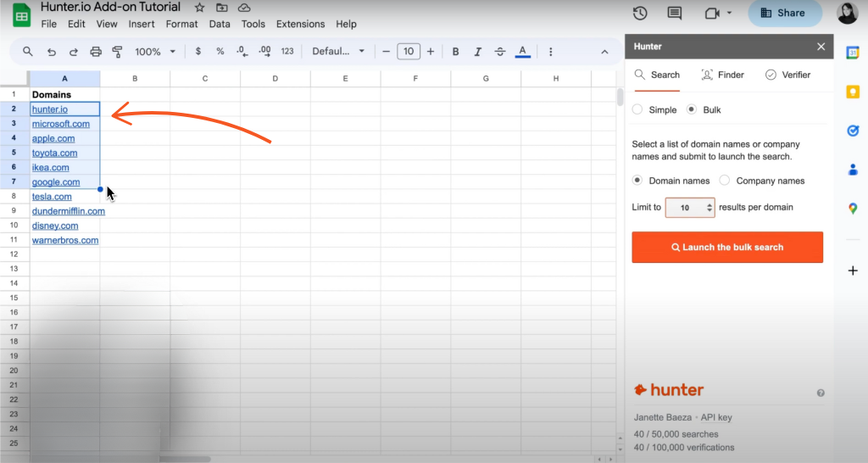The width and height of the screenshot is (868, 463).
Task: Move document using folder icon
Action: 221,8
